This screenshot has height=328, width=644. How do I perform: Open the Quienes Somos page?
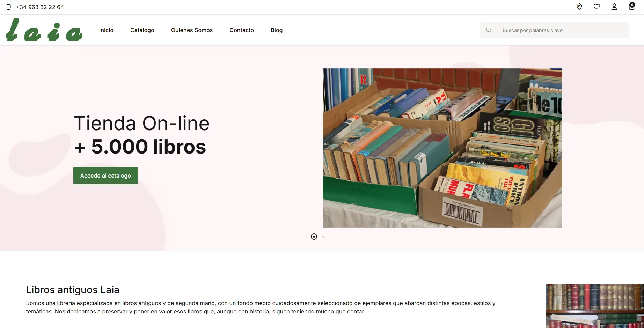click(x=192, y=30)
